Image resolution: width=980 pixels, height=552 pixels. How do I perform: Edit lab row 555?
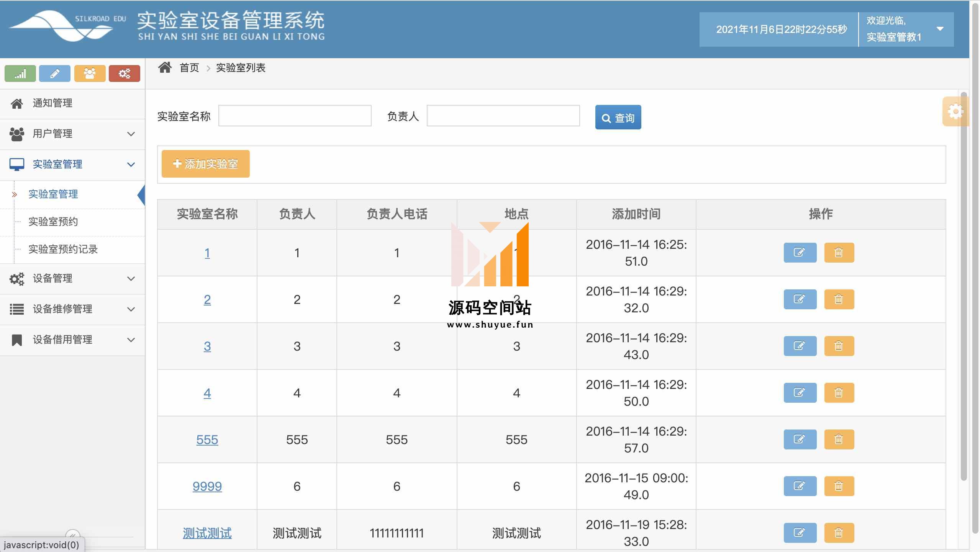pyautogui.click(x=800, y=439)
